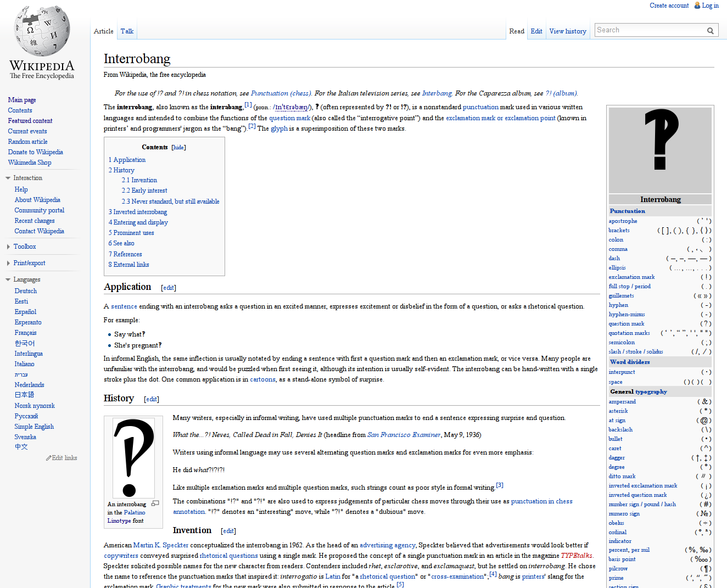Collapse the Interaction sidebar section

(8, 178)
